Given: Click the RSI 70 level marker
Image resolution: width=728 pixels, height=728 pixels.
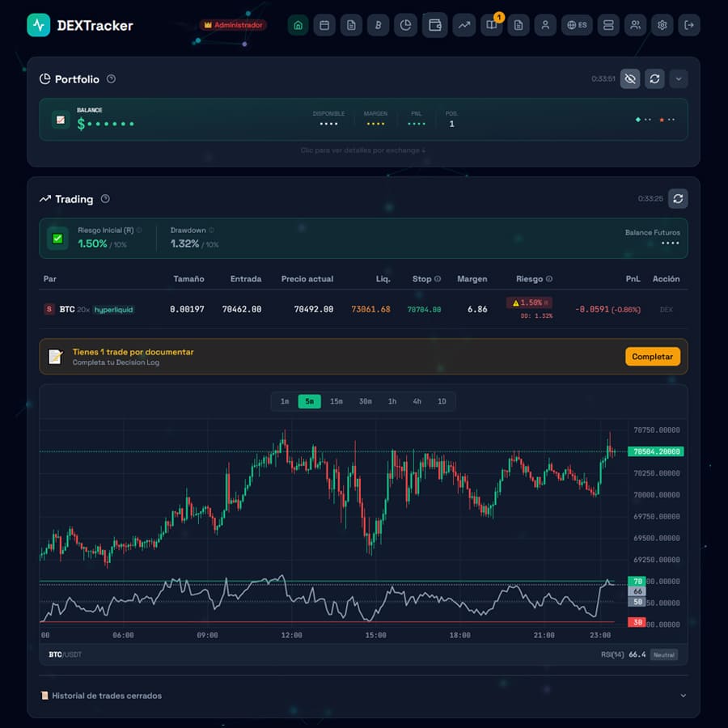Looking at the screenshot, I should (x=637, y=581).
